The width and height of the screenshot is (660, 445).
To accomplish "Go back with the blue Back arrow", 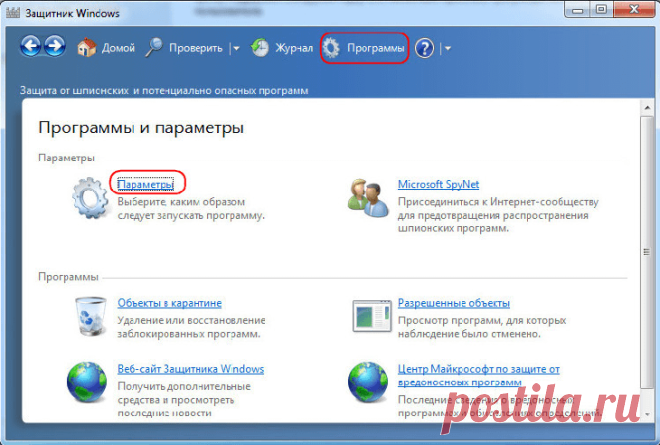I will (31, 46).
